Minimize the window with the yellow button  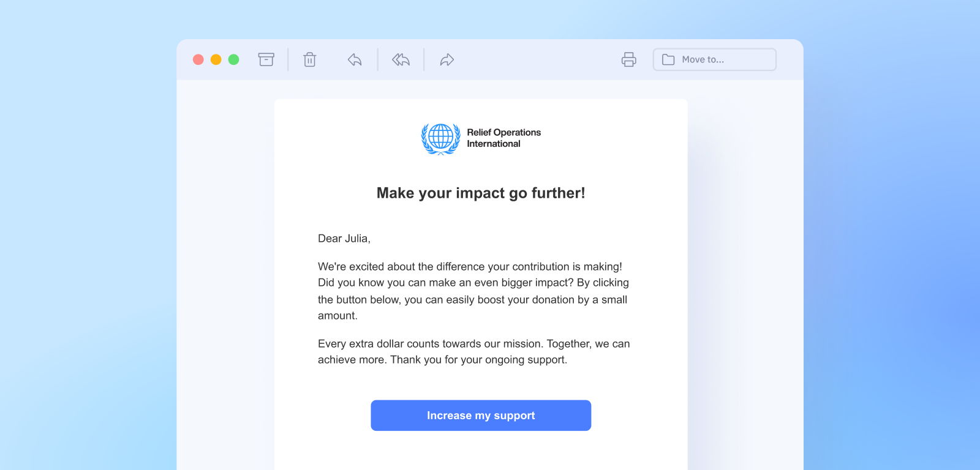tap(216, 59)
